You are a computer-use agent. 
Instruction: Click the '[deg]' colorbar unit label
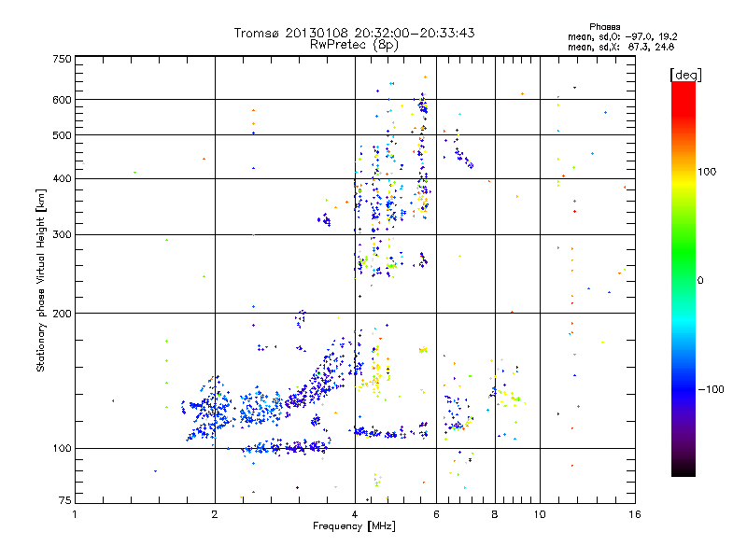click(x=685, y=75)
